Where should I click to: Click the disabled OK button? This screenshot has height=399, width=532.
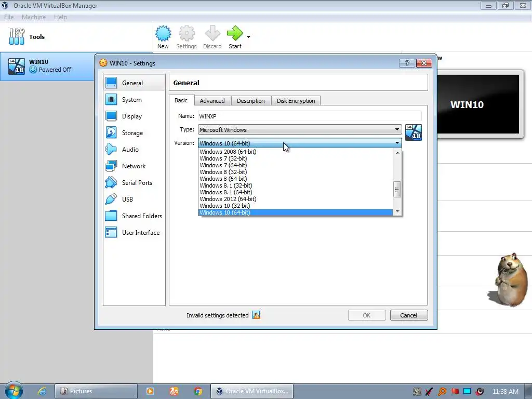coord(367,315)
